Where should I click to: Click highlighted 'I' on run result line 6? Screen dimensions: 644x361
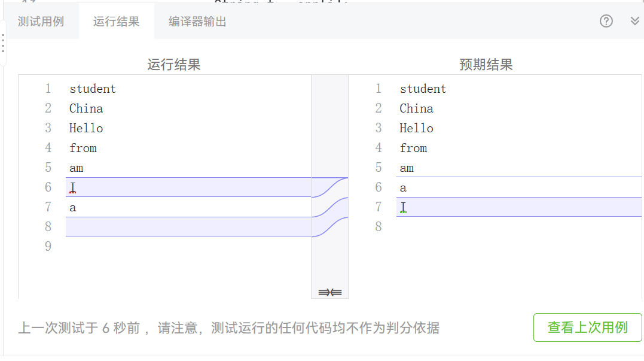pos(73,187)
